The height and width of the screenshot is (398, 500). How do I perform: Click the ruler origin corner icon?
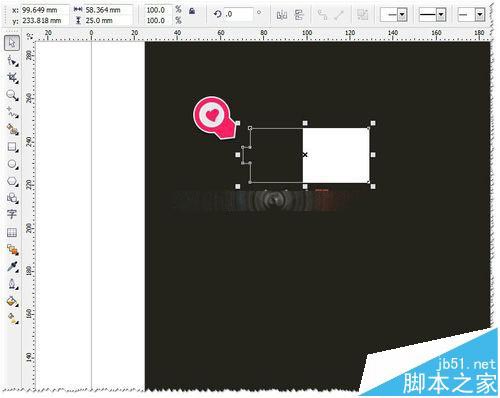point(29,35)
